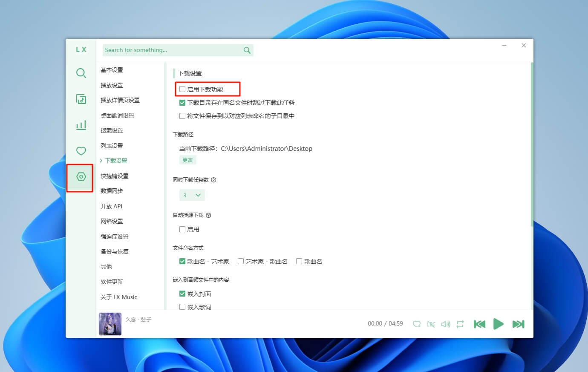
Task: Open the leaderboard charts page
Action: [81, 125]
